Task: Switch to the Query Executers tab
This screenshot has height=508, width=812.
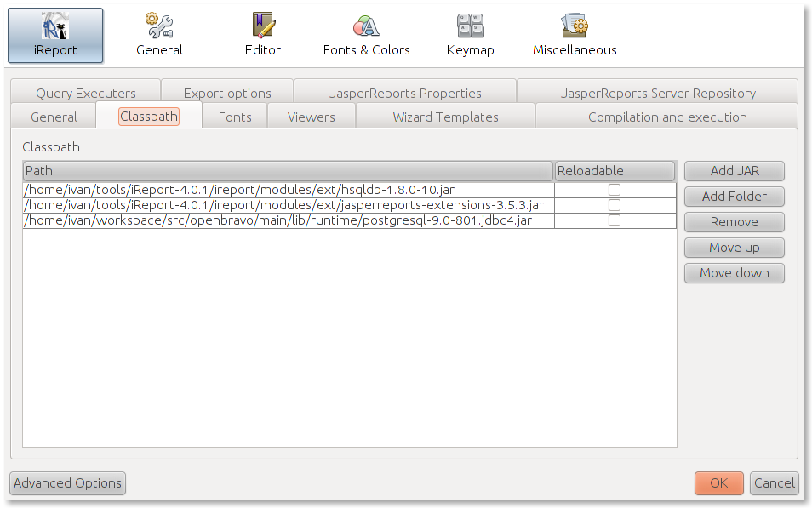Action: 86,93
